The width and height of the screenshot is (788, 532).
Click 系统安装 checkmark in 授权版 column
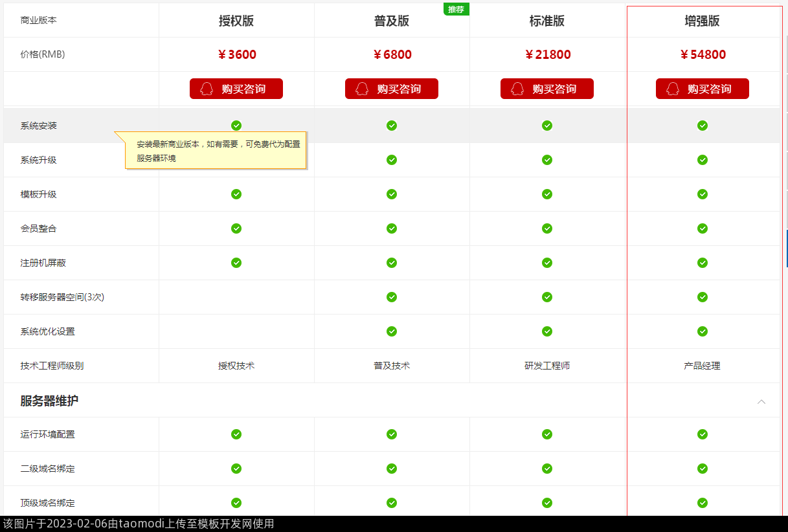[236, 126]
